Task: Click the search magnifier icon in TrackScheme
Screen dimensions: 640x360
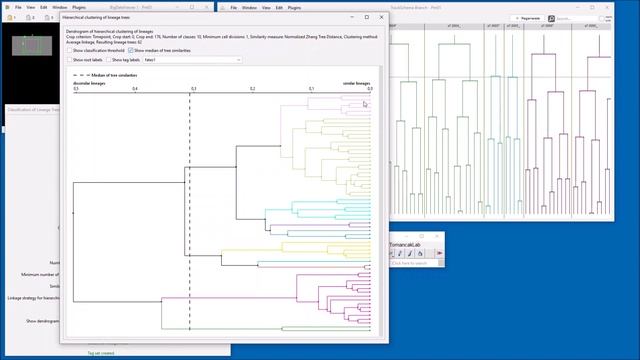Action: click(551, 18)
